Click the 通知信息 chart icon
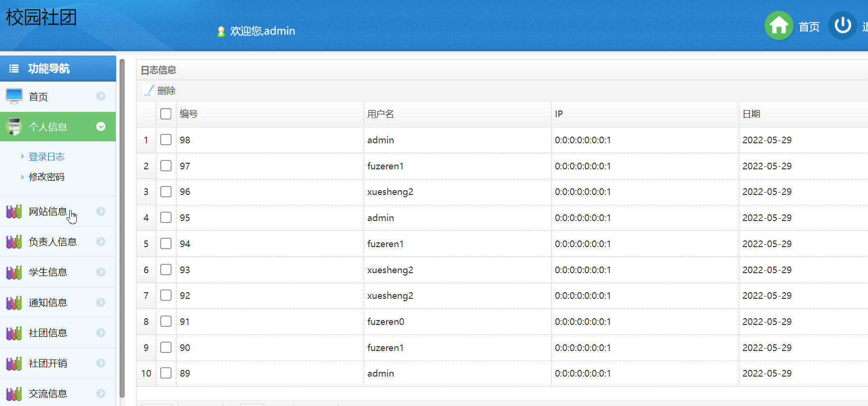The height and width of the screenshot is (406, 868). click(14, 302)
